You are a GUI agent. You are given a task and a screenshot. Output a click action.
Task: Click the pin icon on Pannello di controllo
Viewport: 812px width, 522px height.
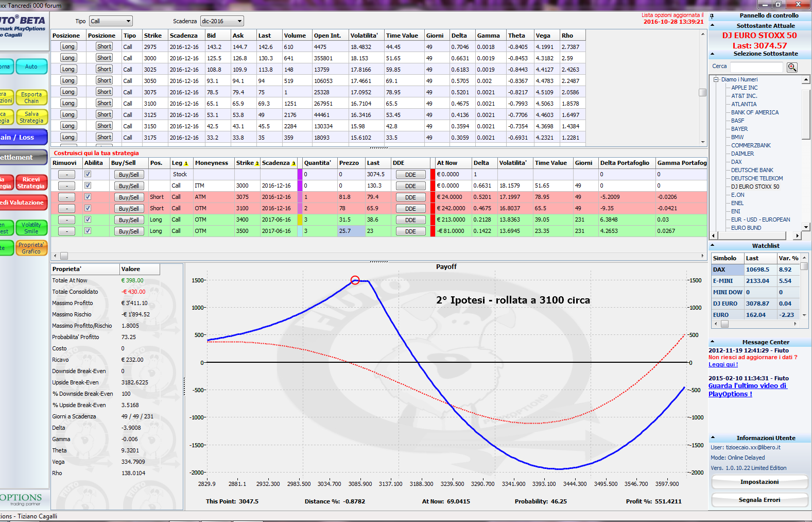click(x=712, y=16)
